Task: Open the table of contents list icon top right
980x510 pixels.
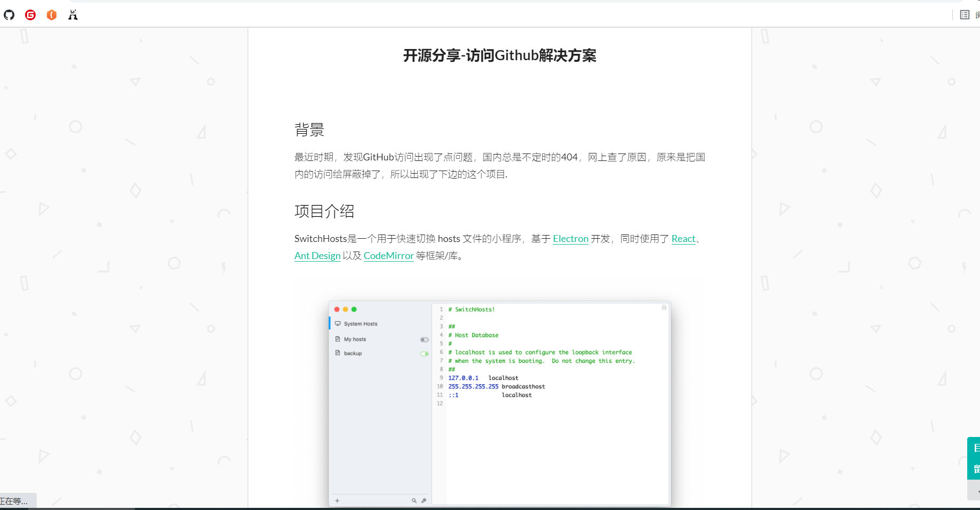Action: click(965, 14)
